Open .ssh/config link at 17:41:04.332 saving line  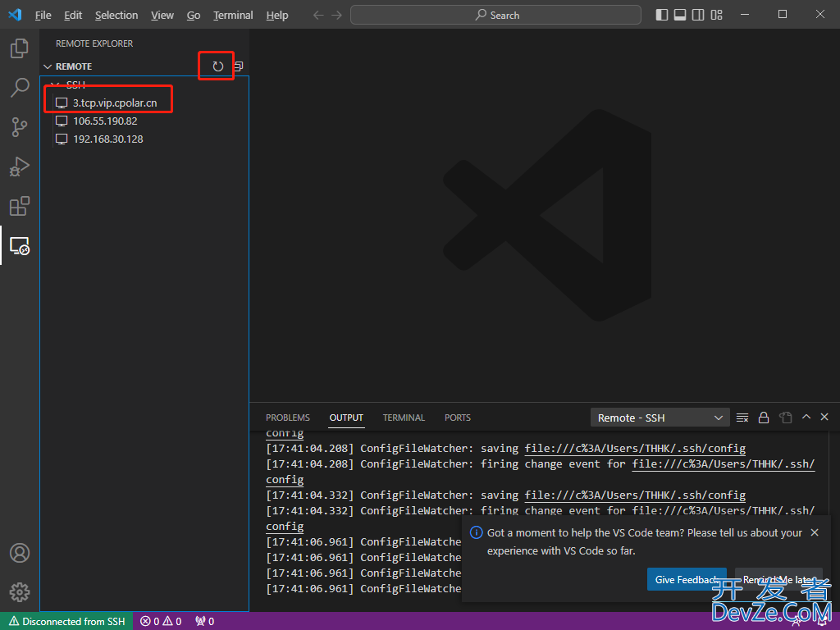point(635,495)
